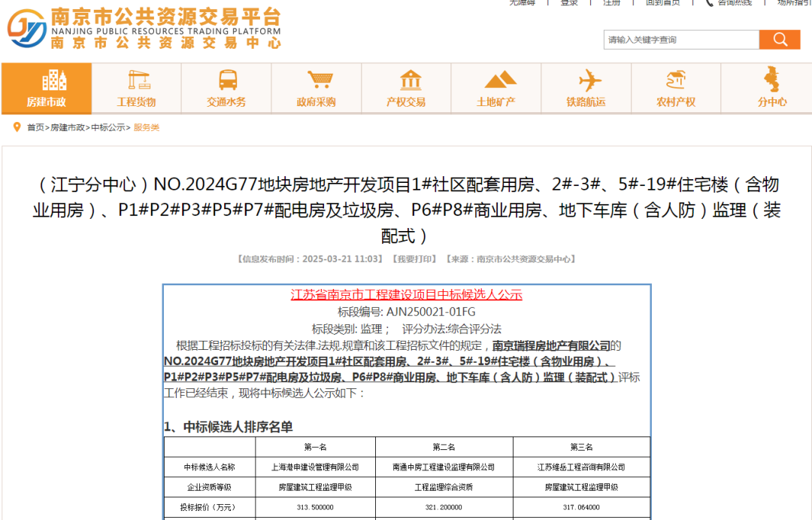Open the 分中心 map section
Screen dimensions: 812x520
pos(772,88)
